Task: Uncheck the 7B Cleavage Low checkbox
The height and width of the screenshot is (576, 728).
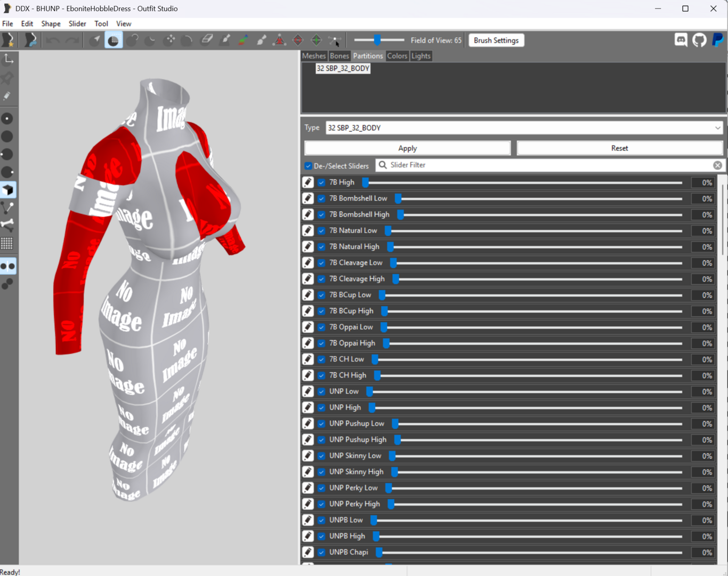Action: (321, 263)
